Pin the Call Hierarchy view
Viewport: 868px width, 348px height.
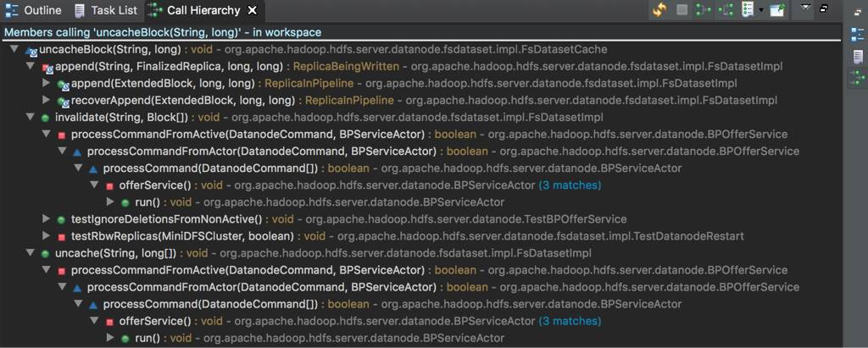778,9
